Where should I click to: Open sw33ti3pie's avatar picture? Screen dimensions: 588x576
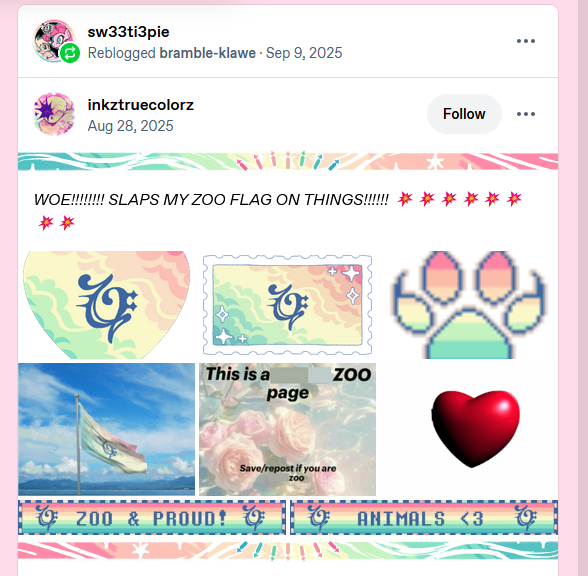(54, 41)
